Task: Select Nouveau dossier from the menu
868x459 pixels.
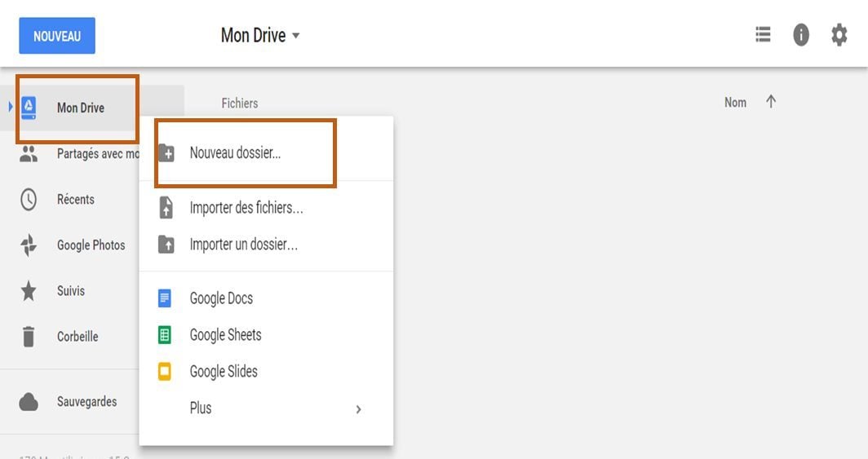Action: (235, 152)
